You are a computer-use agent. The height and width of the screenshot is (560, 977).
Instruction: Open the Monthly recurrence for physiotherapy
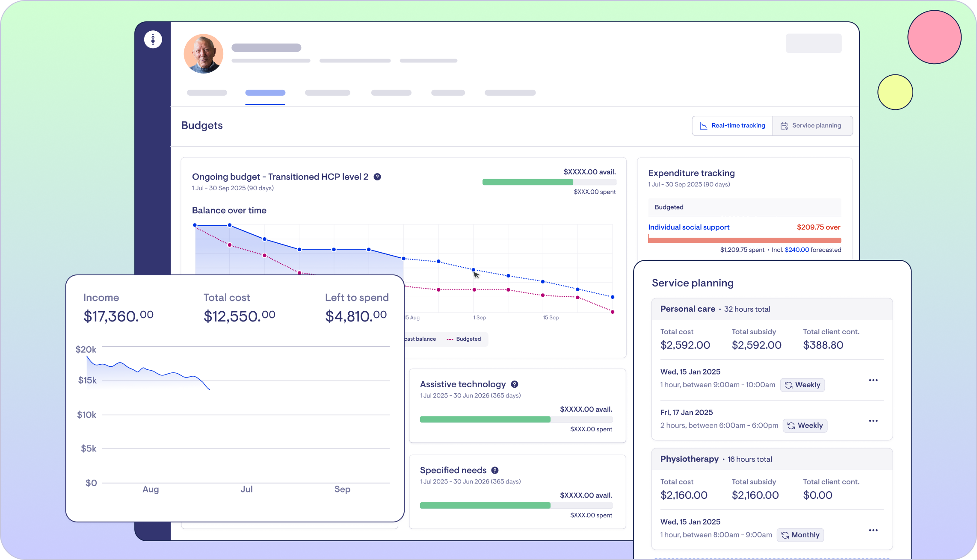click(800, 535)
